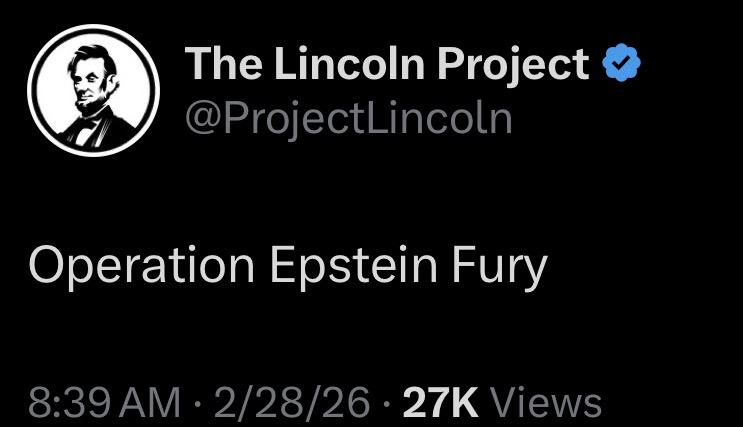Screen dimensions: 743x427
Task: Open the 2/28/26 post date
Action: coord(290,402)
